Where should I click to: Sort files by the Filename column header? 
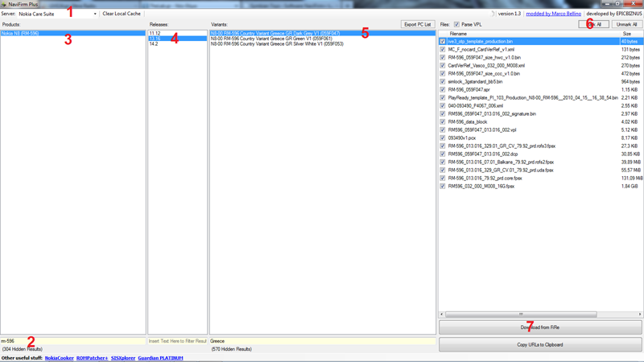(533, 34)
